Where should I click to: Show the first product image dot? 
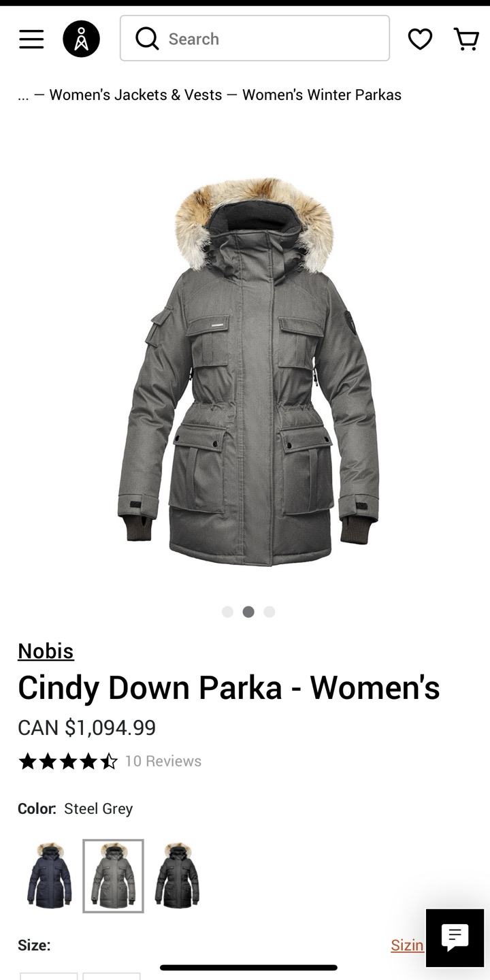coord(227,612)
